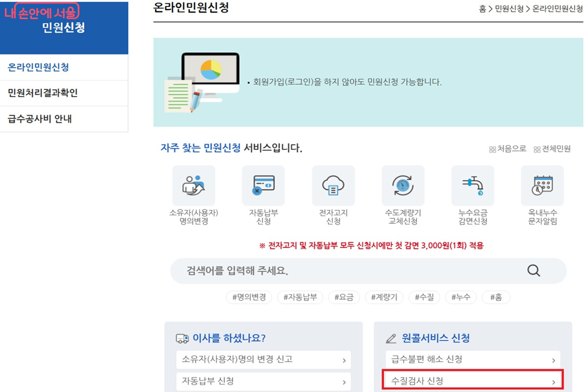Click the 원콜서비스 신청 heading

pos(436,338)
